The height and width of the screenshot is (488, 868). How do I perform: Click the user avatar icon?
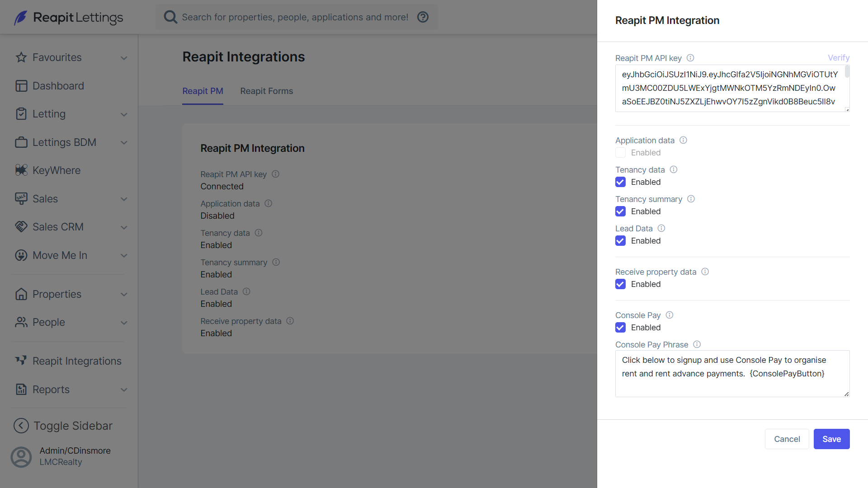21,457
